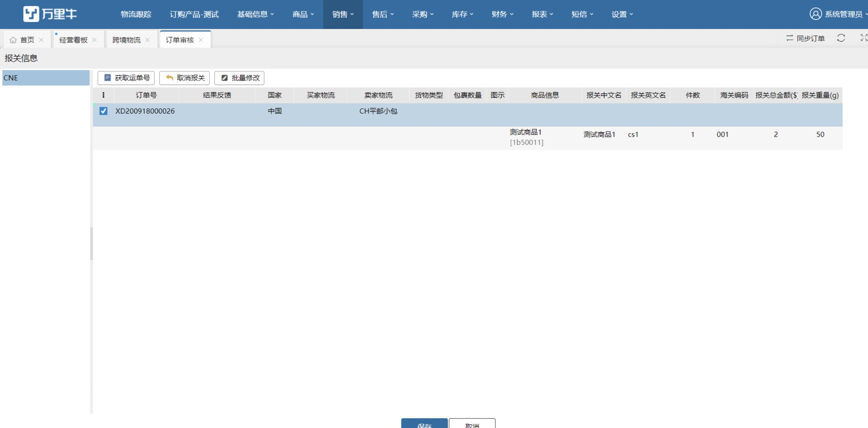Switch to the 经营看板 tab
Viewport: 868px width, 428px height.
[x=74, y=40]
